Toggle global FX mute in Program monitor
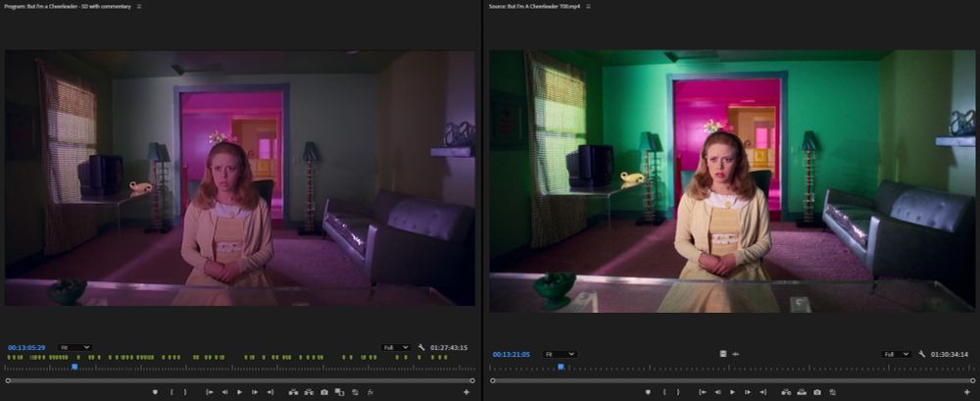 pos(370,392)
